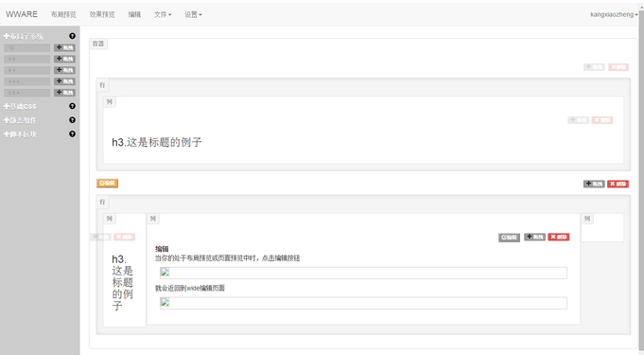Click faded delete button of top container

tap(618, 67)
